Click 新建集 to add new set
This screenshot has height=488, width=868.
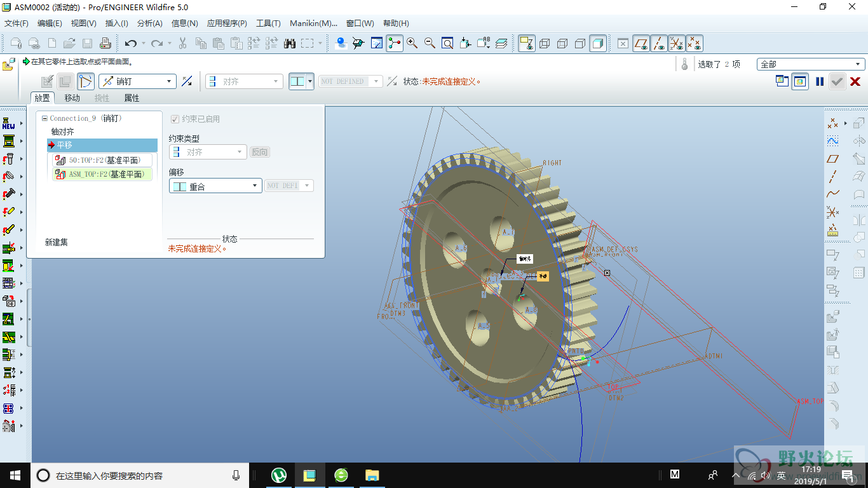point(57,242)
